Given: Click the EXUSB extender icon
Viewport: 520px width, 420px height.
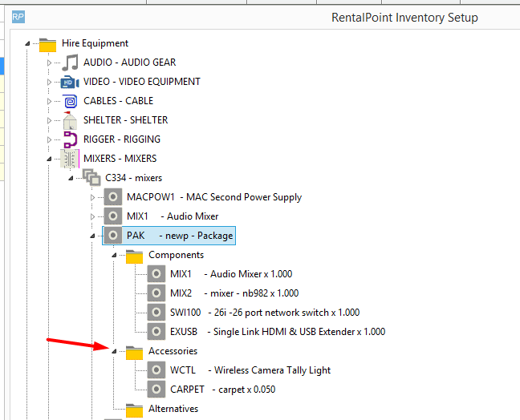Looking at the screenshot, I should [156, 332].
